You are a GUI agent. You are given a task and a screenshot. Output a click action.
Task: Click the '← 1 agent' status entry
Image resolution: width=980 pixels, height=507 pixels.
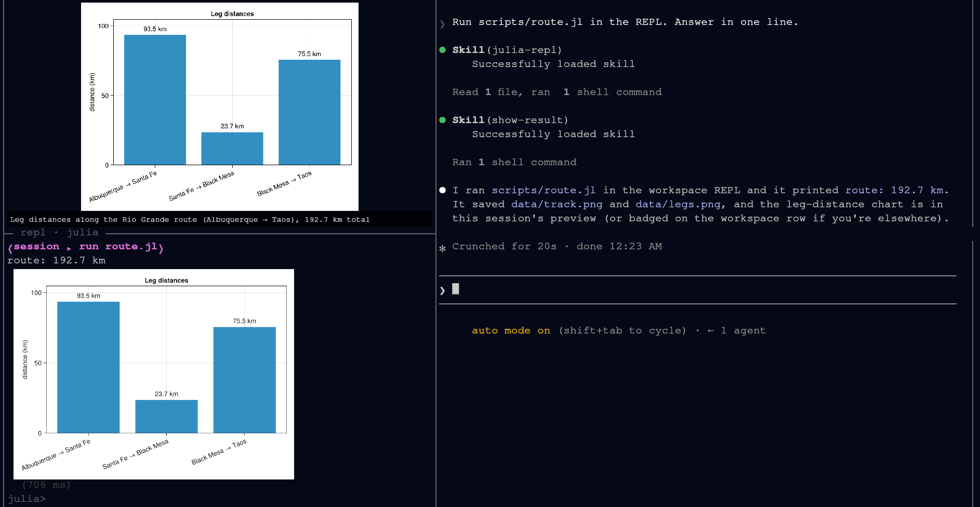(x=736, y=330)
